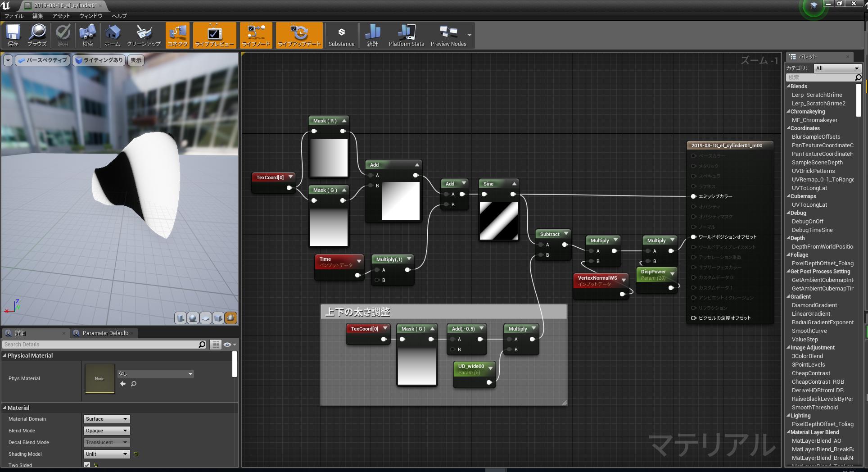Open the Blend Mode dropdown

(x=107, y=431)
